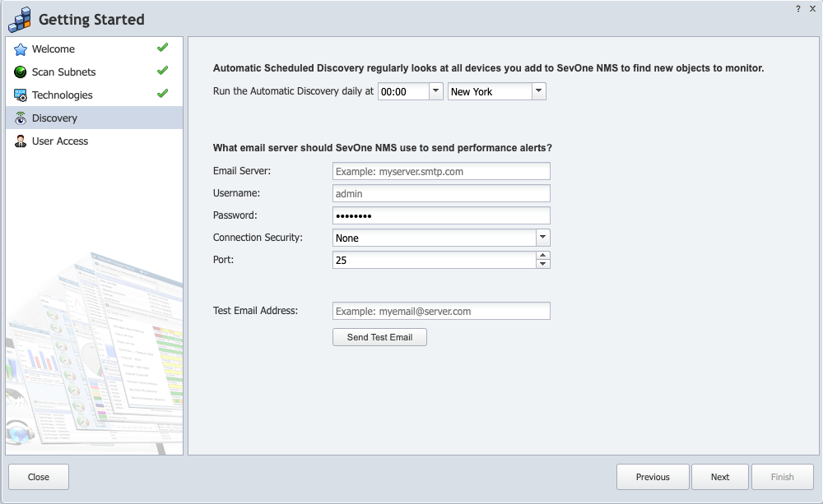Click the 'Email Server:' label

coord(242,171)
